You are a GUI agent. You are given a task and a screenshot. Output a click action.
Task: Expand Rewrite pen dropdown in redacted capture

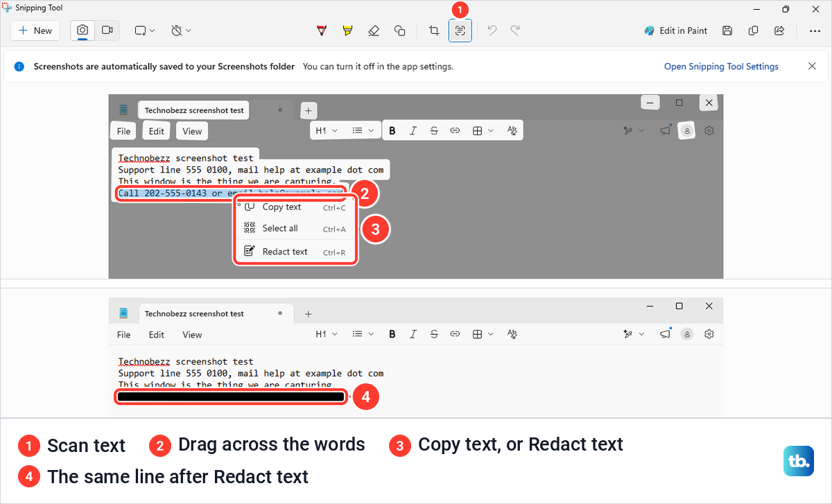pyautogui.click(x=634, y=334)
